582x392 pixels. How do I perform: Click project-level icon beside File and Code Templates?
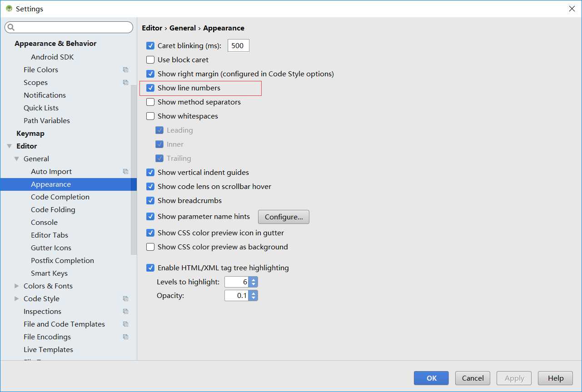tap(126, 324)
